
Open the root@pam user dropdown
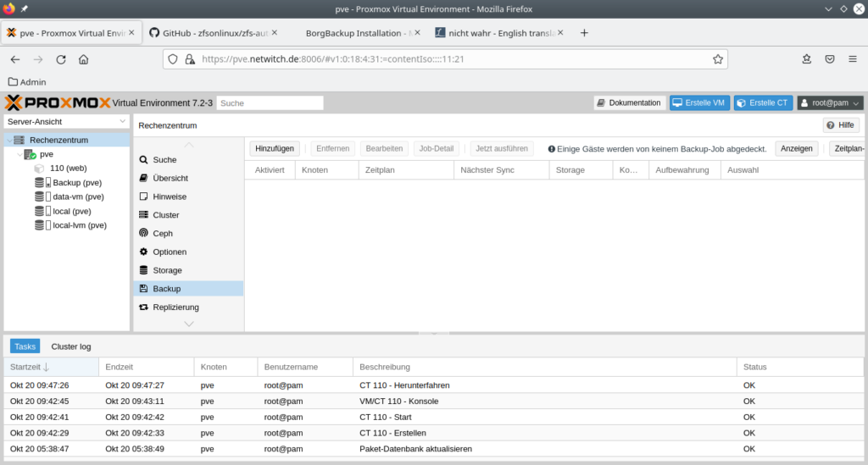click(x=830, y=102)
